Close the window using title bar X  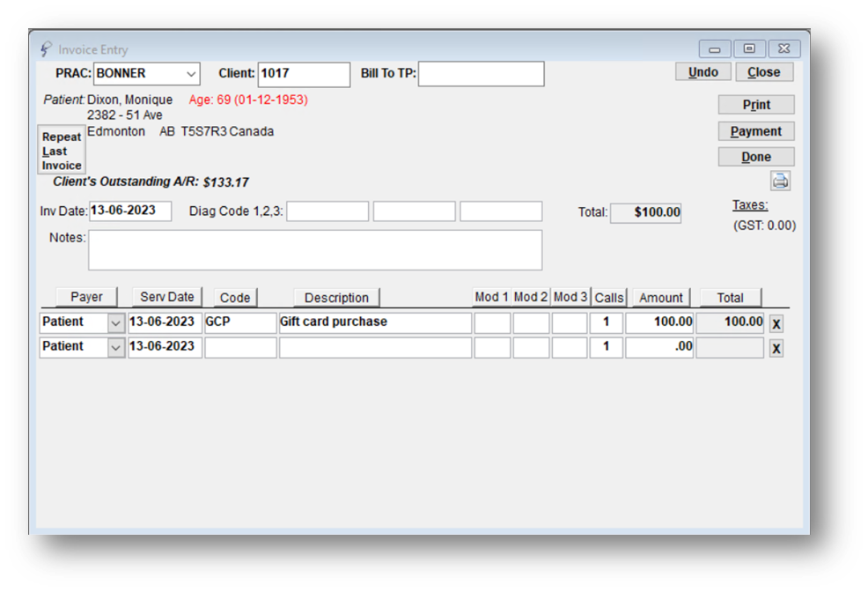[x=783, y=48]
